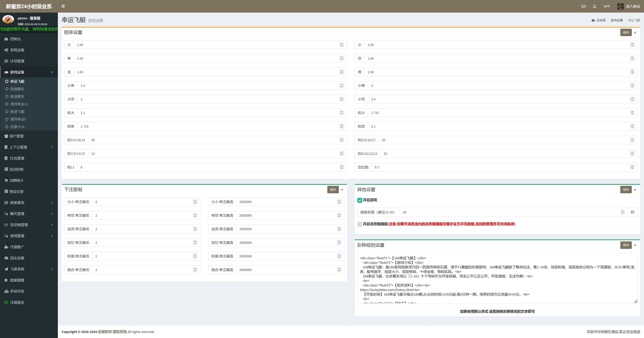Open the mail envelope icon in header
This screenshot has height=338, width=644.
pos(583,7)
